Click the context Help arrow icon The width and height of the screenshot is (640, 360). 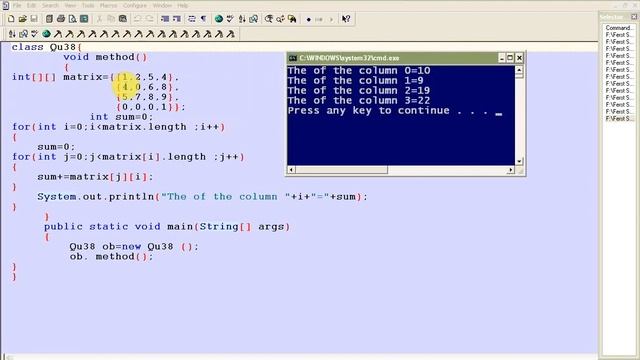pyautogui.click(x=346, y=19)
